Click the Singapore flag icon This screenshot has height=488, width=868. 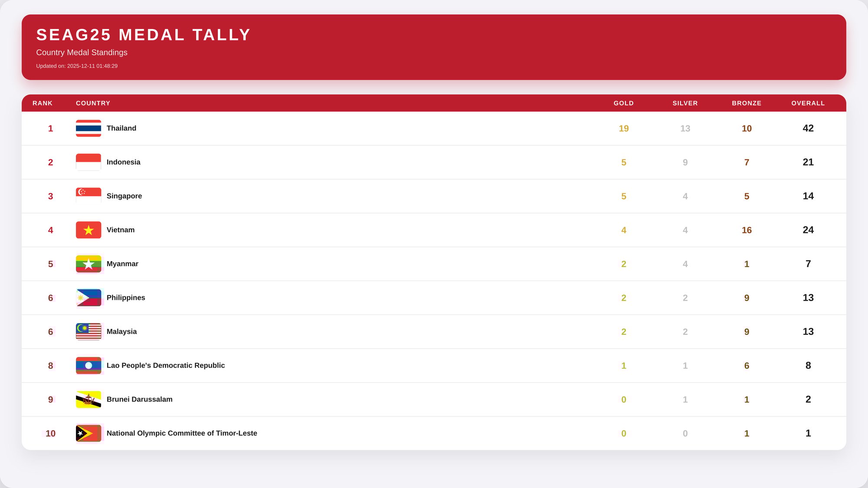88,196
